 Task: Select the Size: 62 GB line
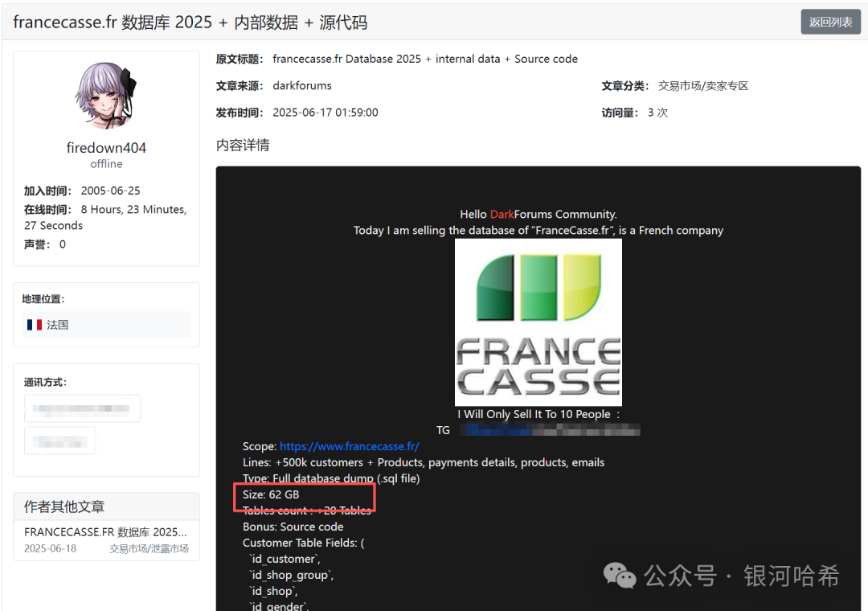pyautogui.click(x=271, y=494)
